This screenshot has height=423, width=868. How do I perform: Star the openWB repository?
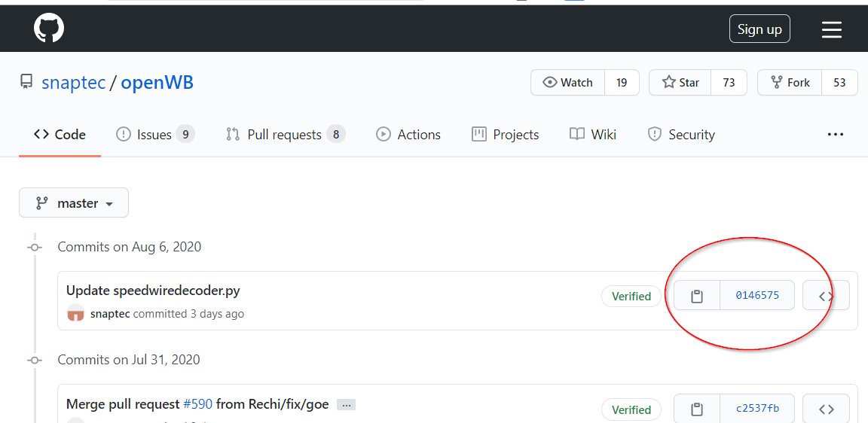point(680,83)
